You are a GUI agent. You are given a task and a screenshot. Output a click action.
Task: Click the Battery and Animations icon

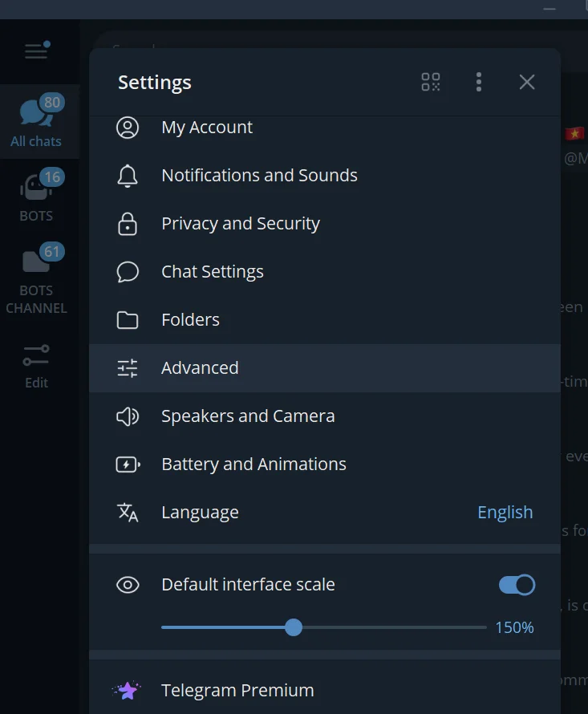tap(128, 465)
